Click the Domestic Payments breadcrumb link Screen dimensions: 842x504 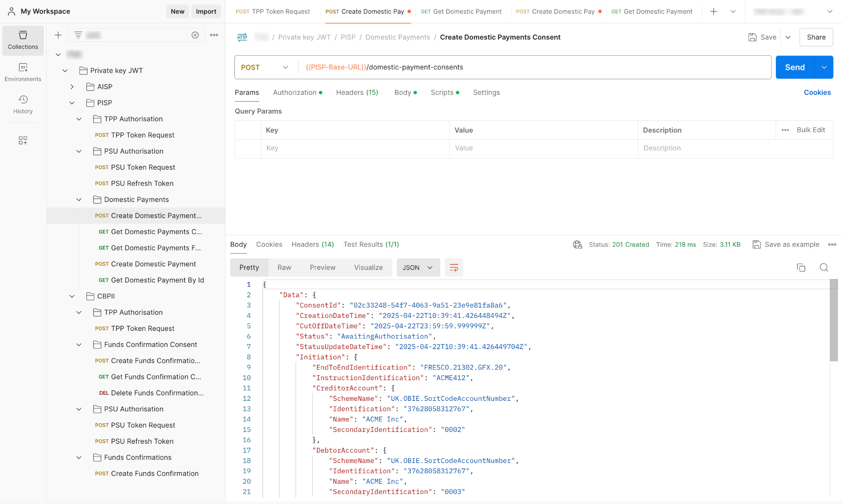click(x=397, y=37)
